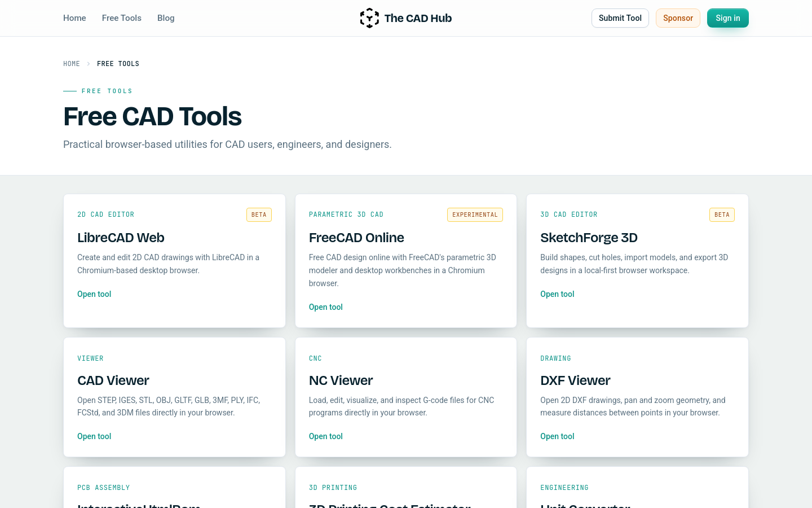The width and height of the screenshot is (812, 508).
Task: Open tool link for FreeCAD Online
Action: click(x=326, y=307)
